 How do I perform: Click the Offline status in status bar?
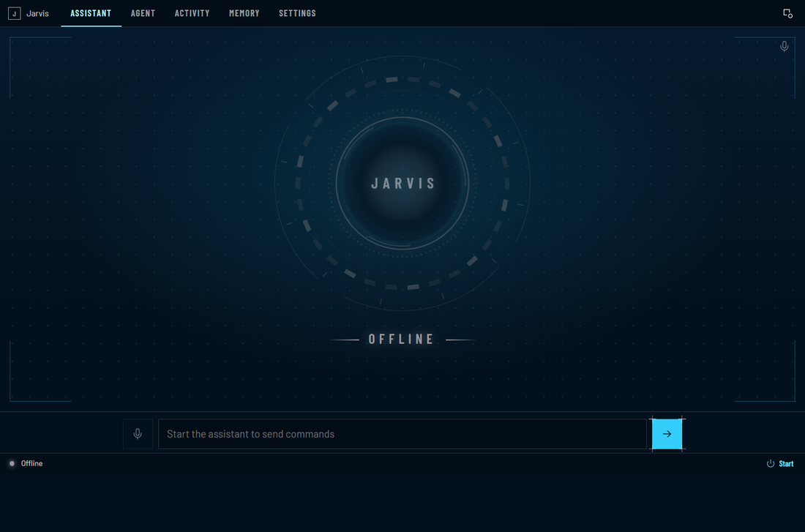click(26, 464)
